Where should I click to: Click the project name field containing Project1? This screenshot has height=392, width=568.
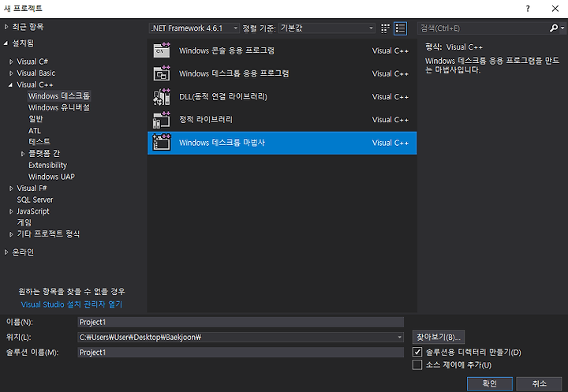point(241,322)
